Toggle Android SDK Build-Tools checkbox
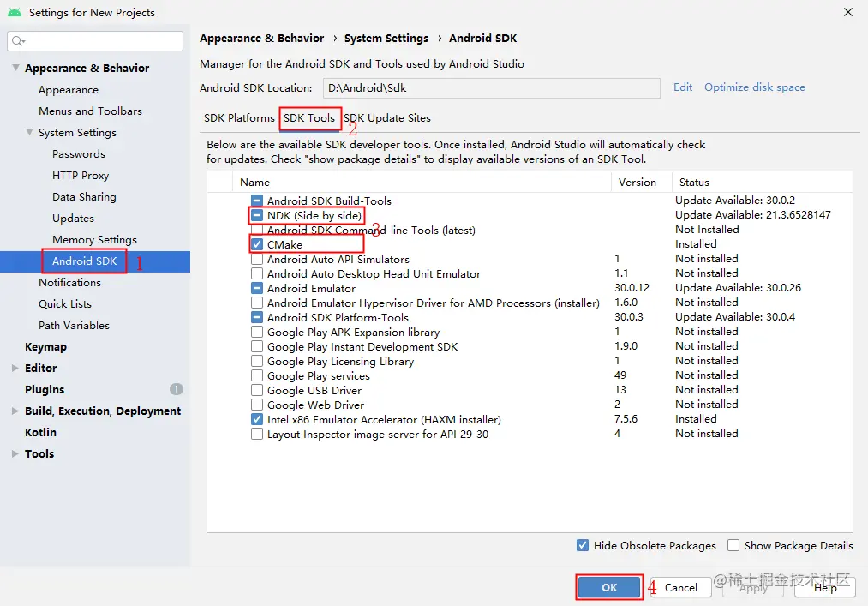Screen dimensions: 868x606 [x=257, y=201]
